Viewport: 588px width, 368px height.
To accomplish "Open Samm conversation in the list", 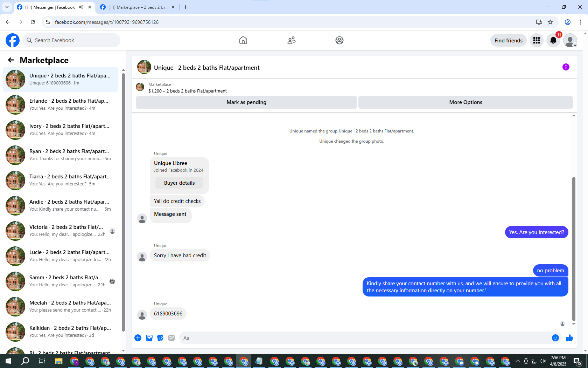I will 60,281.
